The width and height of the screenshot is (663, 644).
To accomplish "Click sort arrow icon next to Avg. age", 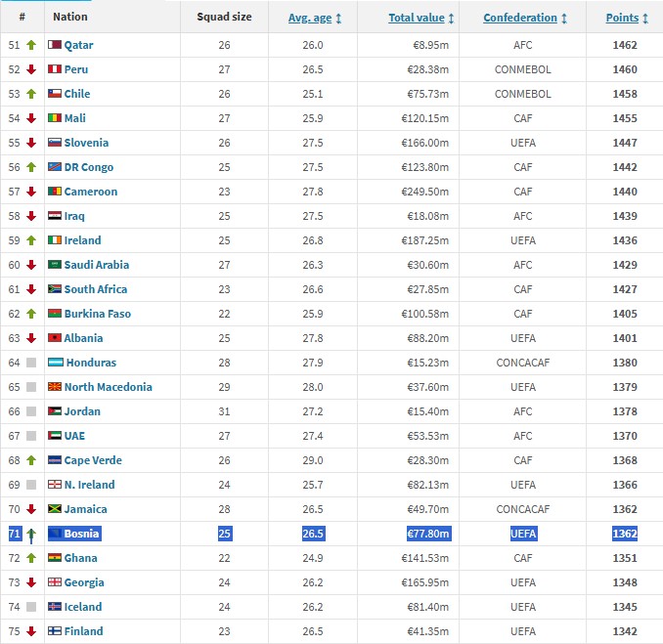I will coord(338,19).
